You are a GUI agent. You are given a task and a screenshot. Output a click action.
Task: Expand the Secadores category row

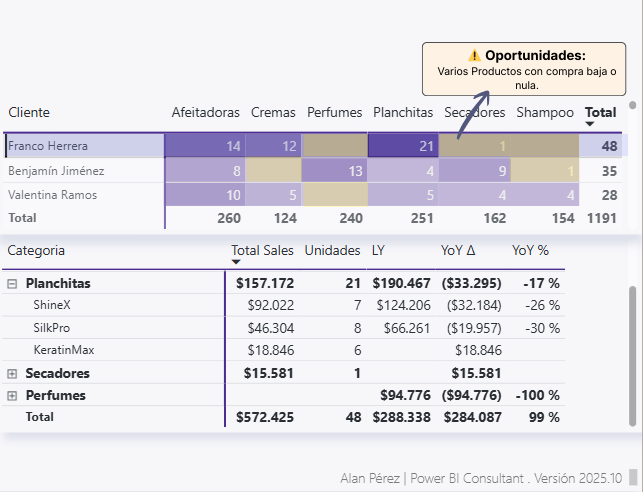(12, 373)
